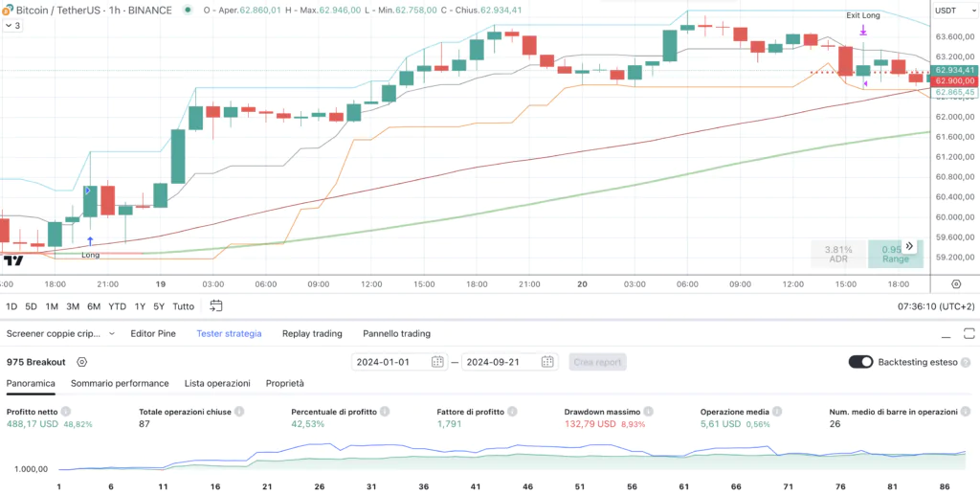
Task: Switch to Pannello trading tab
Action: coord(396,334)
